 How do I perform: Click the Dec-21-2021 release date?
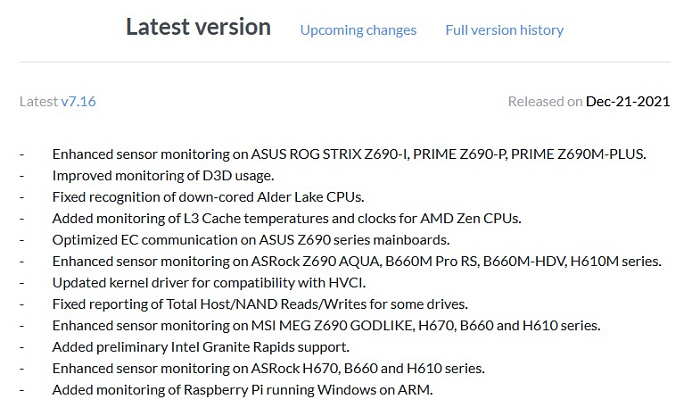tap(628, 101)
